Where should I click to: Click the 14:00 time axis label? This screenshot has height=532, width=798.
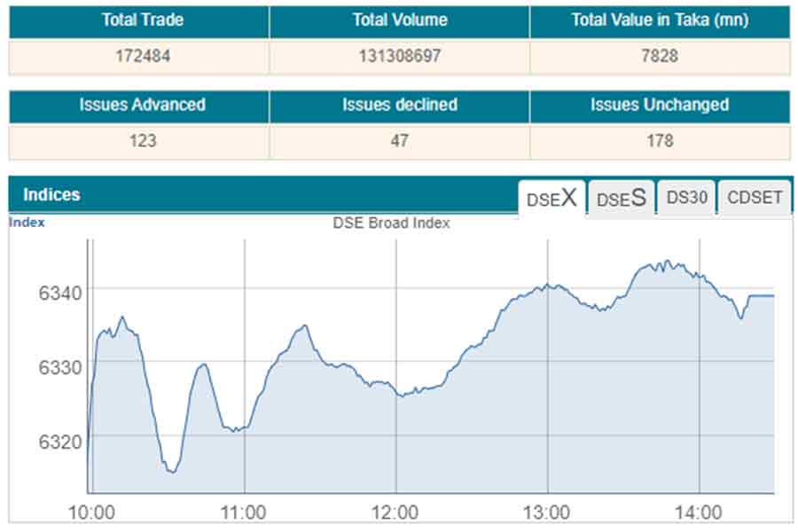coord(700,512)
